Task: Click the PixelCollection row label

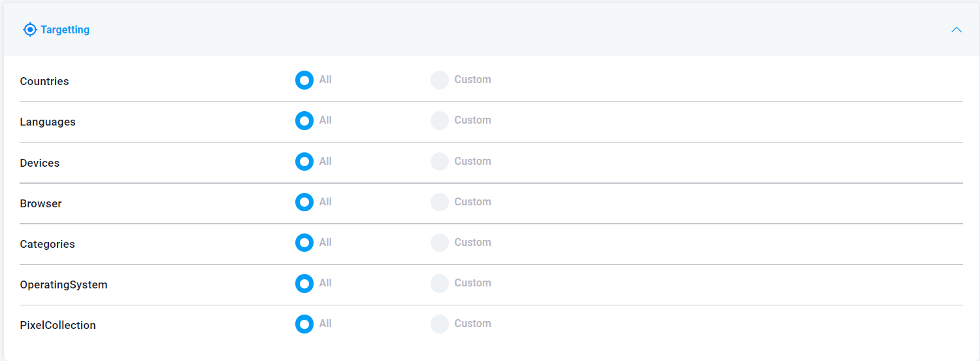Action: pyautogui.click(x=58, y=325)
